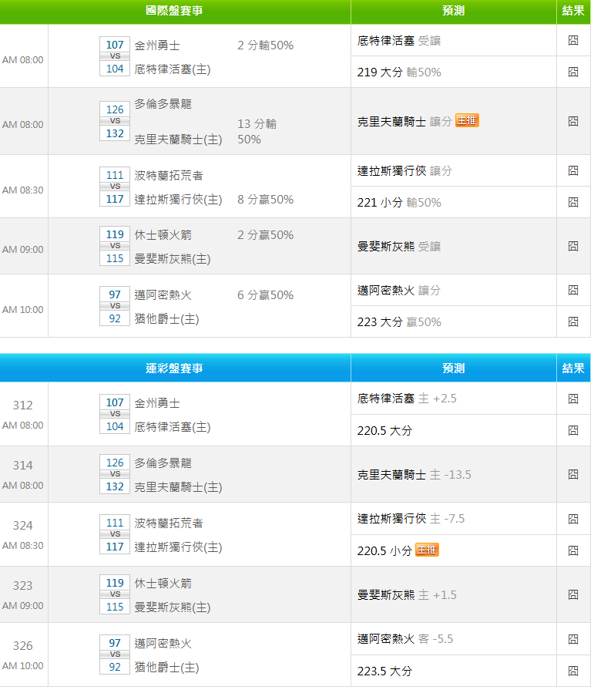
Task: Click the '2 分贏50%' spread text
Action: (x=266, y=235)
